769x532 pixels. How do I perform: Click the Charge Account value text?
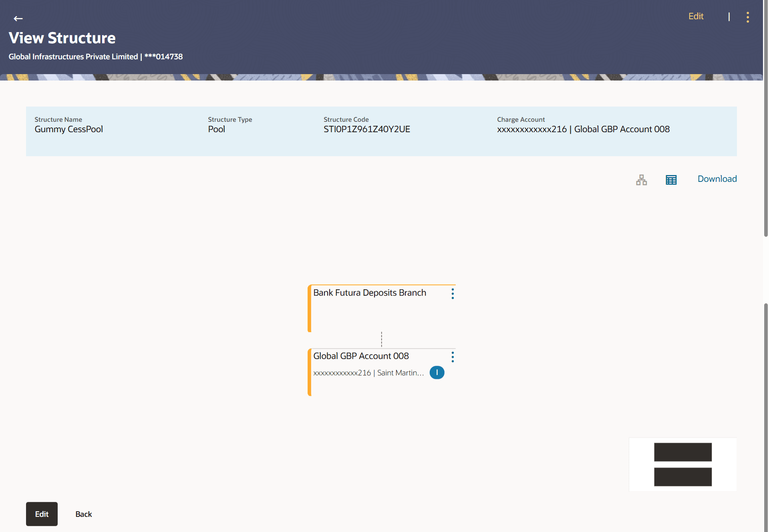[583, 129]
